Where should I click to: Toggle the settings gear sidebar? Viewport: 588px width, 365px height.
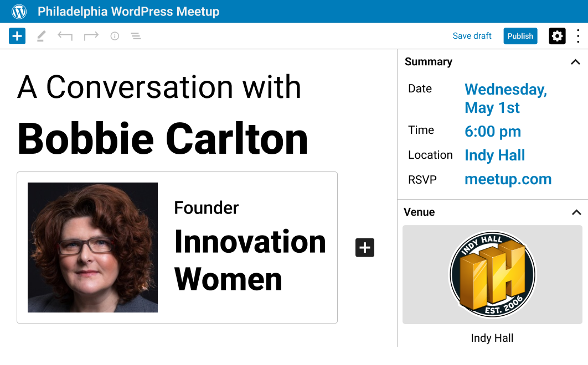(557, 36)
